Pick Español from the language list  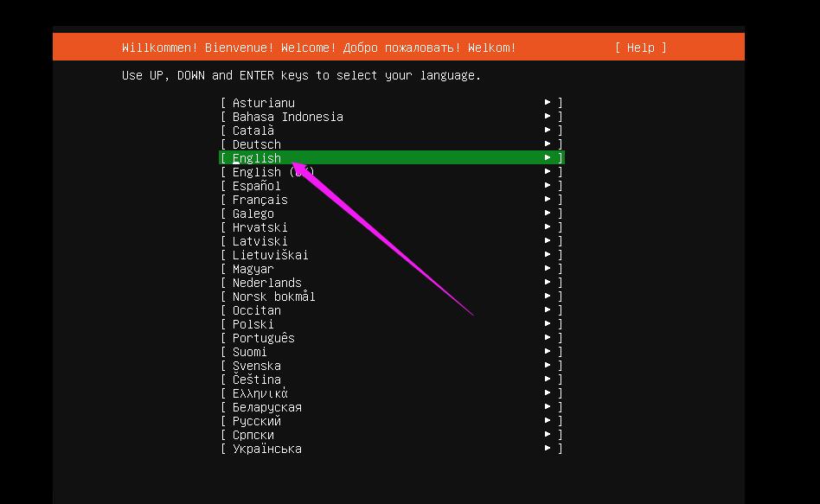pyautogui.click(x=257, y=186)
